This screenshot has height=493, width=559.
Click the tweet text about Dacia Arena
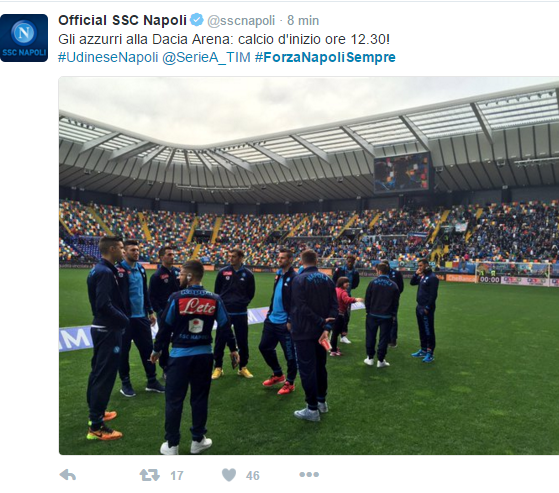224,39
